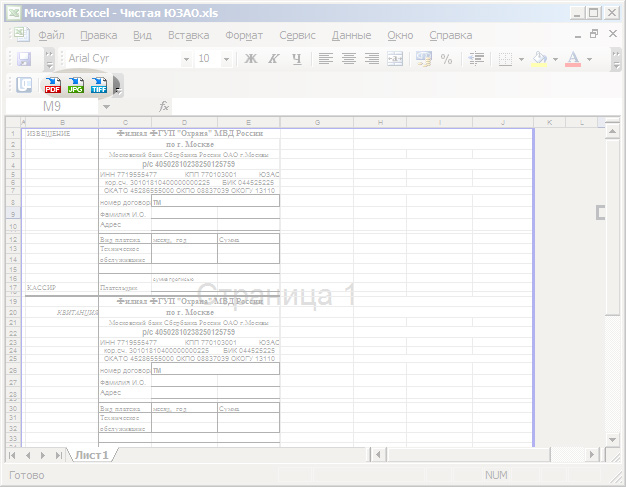Decrease the cell indent
The image size is (626, 487).
[476, 59]
